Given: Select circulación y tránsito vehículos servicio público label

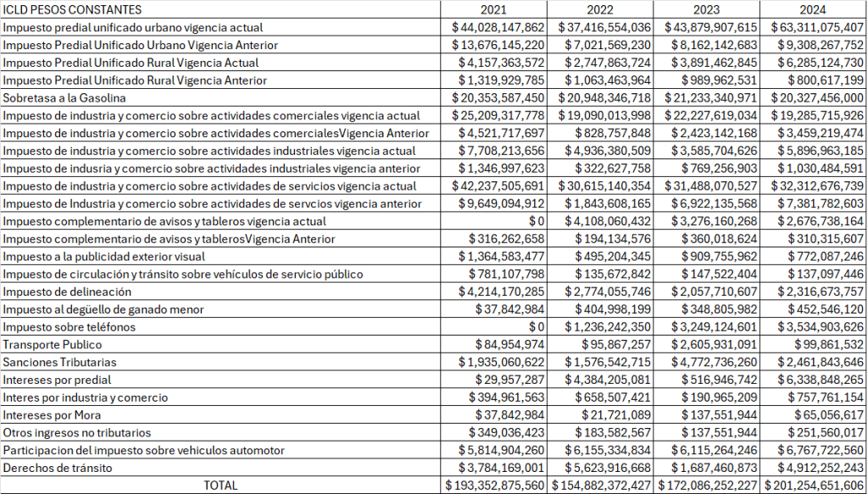Looking at the screenshot, I should (183, 275).
